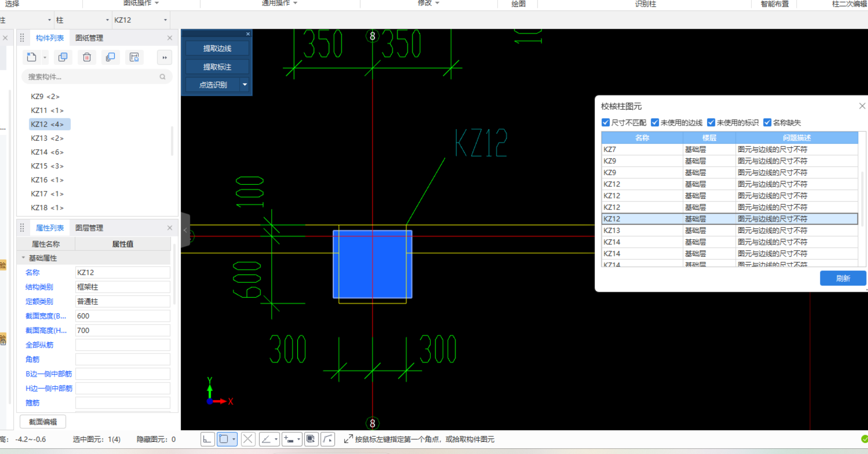Click the select-window status bar icon
868x454 pixels.
click(x=311, y=439)
